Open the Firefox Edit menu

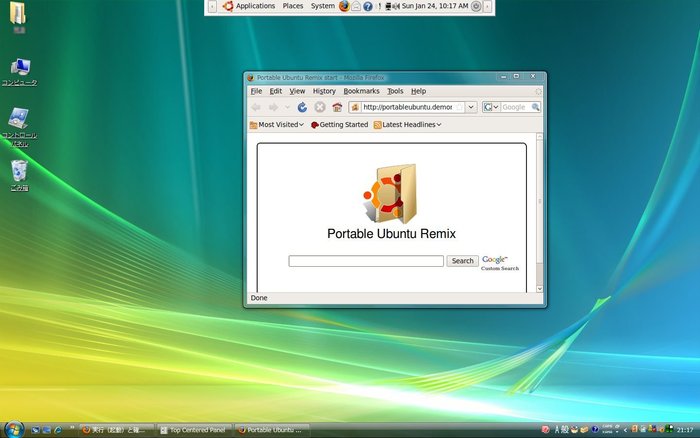click(x=275, y=91)
